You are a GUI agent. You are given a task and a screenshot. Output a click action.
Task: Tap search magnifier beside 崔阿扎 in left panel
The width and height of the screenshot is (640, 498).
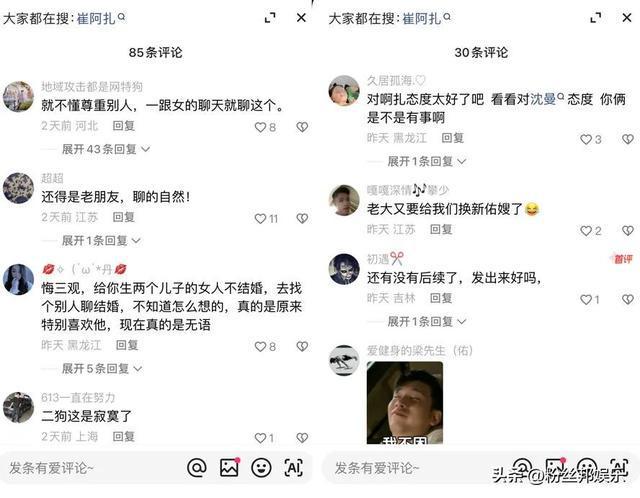(121, 17)
